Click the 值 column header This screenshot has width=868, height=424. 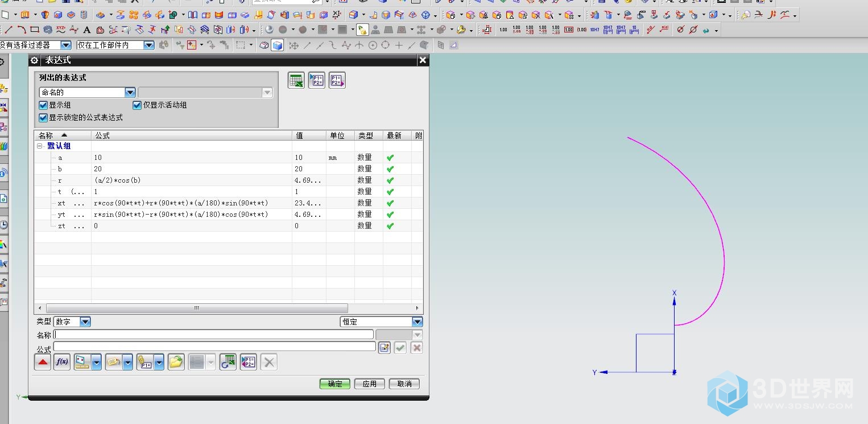309,135
